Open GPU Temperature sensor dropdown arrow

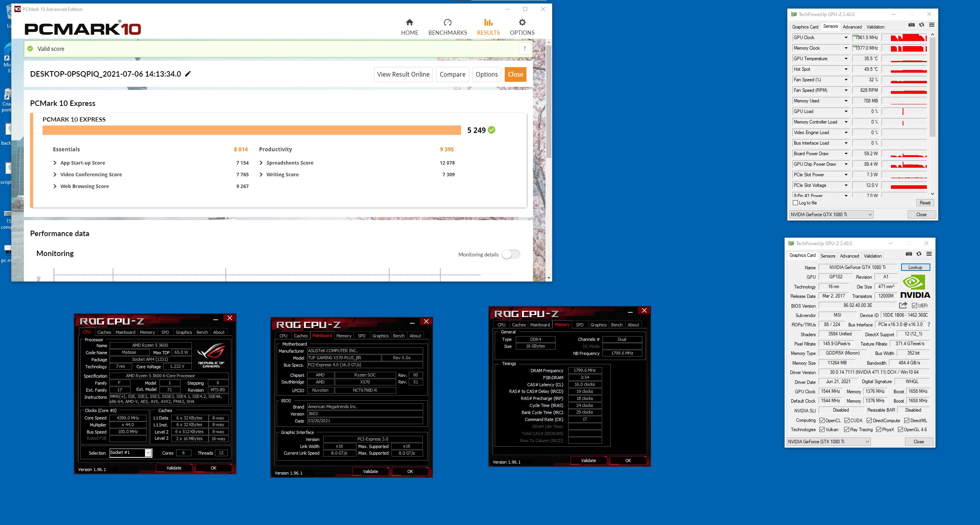(846, 59)
